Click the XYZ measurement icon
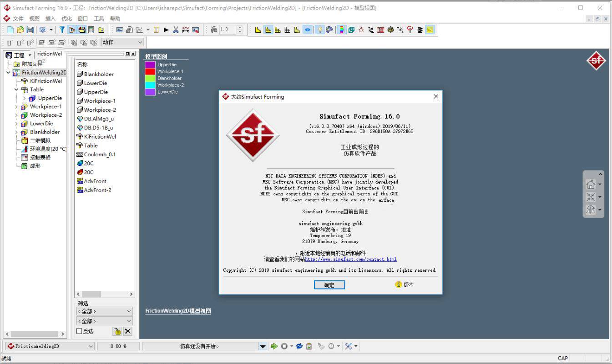 coord(186,30)
